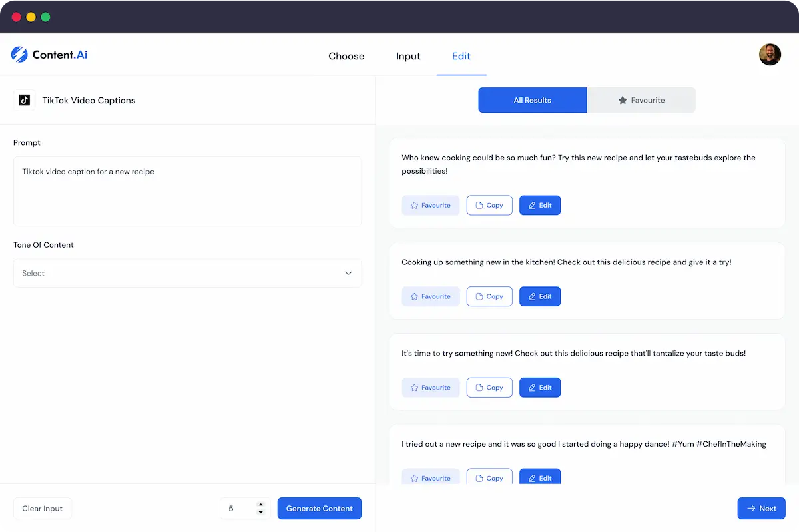
Task: Favourite the 'It's time to try' caption
Action: (x=430, y=388)
